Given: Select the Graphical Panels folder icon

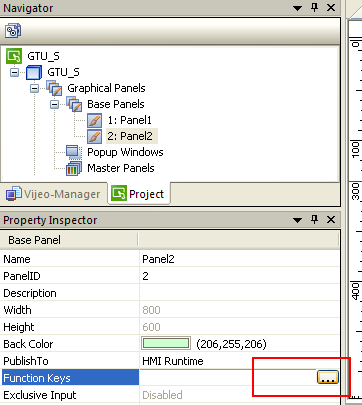Looking at the screenshot, I should [54, 88].
